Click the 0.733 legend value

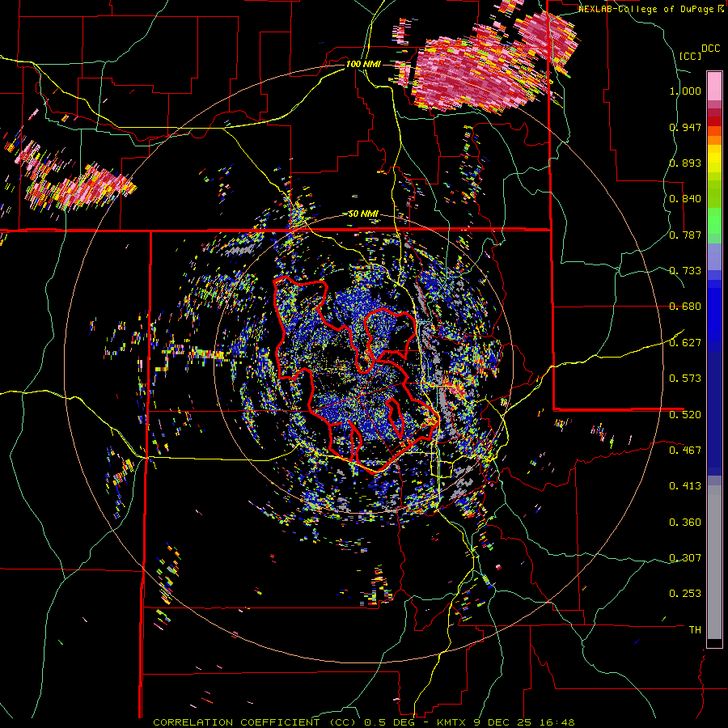[x=685, y=271]
